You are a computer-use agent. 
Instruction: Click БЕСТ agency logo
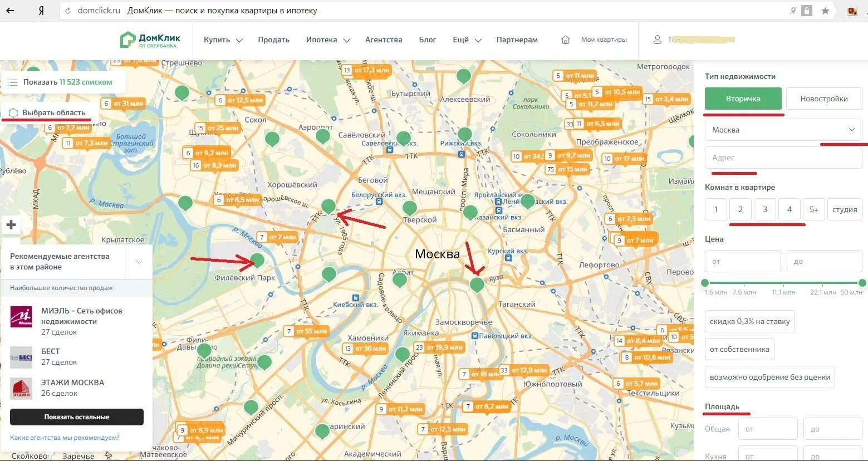click(21, 357)
